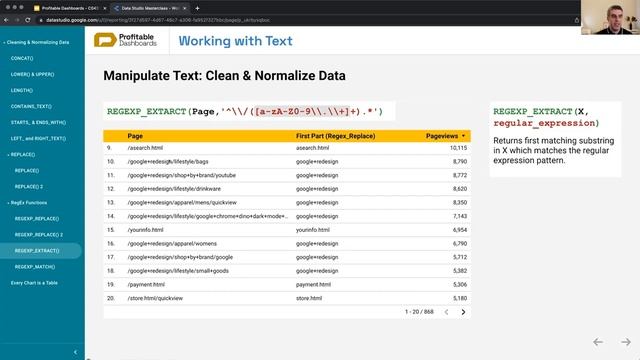
Task: Open the CONCAT() page in sidebar
Action: 22,58
